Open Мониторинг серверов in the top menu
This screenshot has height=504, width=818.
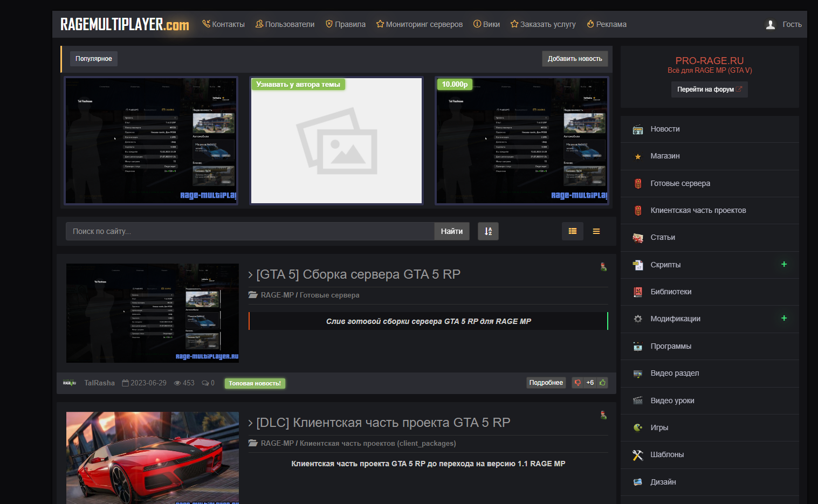click(420, 24)
